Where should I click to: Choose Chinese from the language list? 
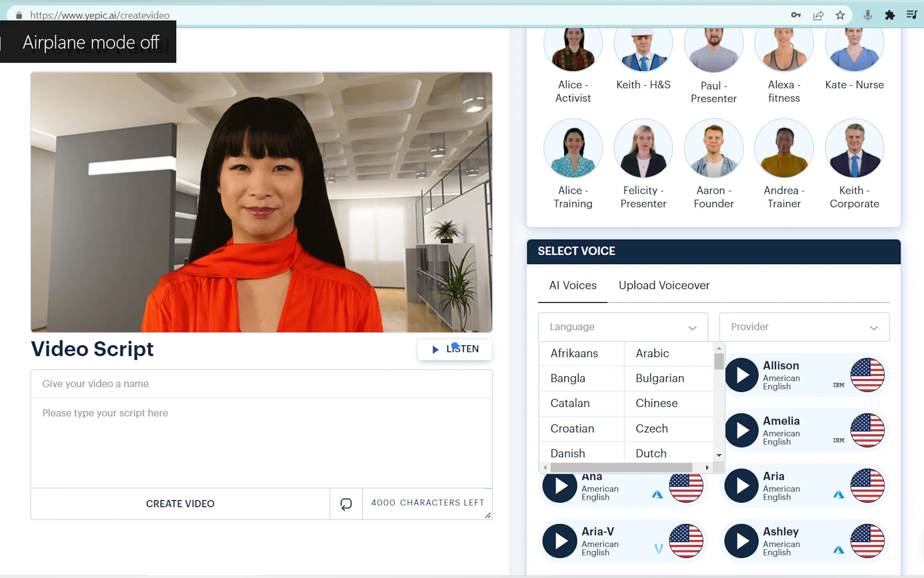(656, 403)
